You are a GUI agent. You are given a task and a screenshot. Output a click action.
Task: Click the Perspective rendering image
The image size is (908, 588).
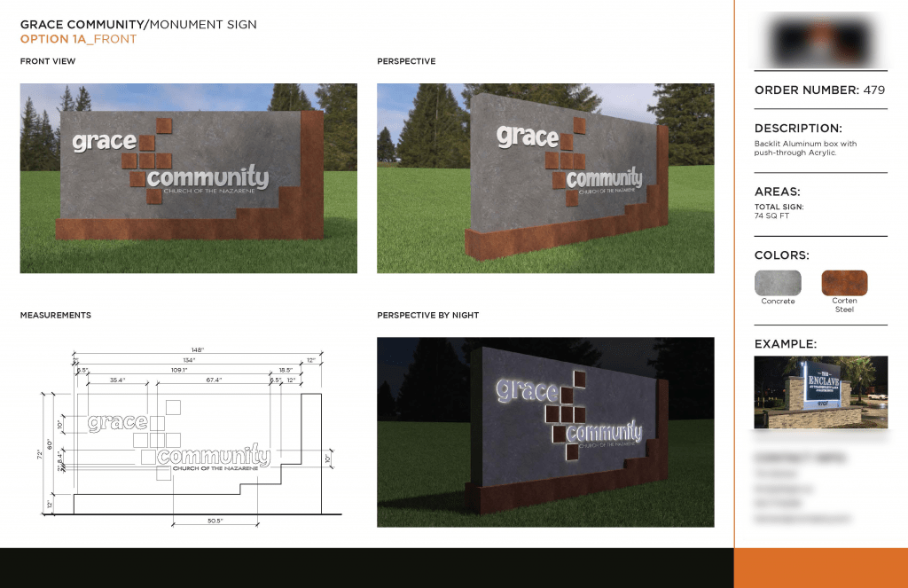point(545,177)
